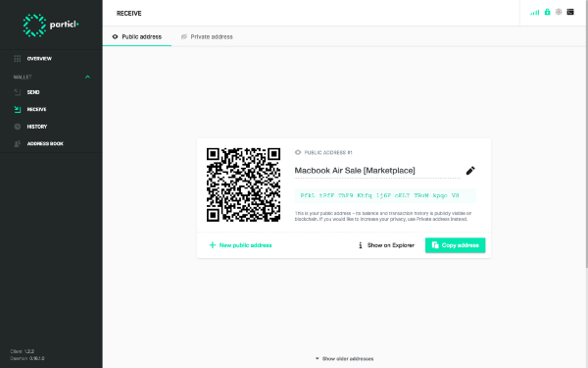Open the Address Book icon
The width and height of the screenshot is (588, 368).
pyautogui.click(x=18, y=144)
